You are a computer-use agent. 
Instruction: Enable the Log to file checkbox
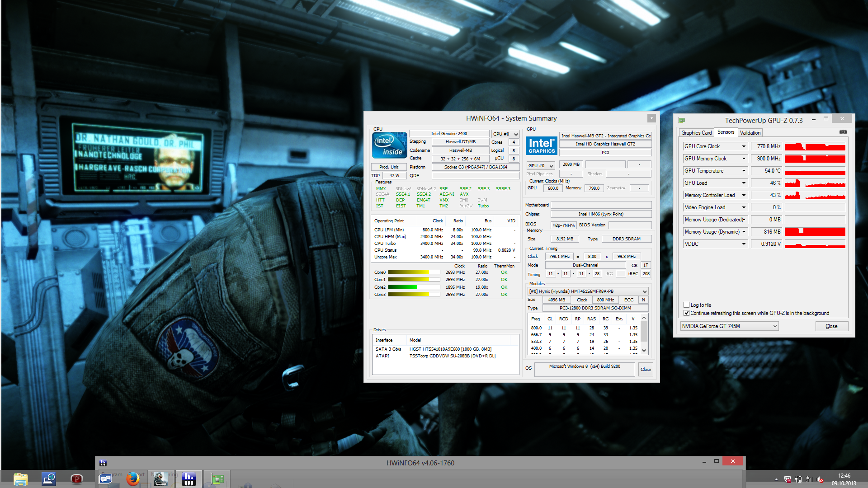pyautogui.click(x=686, y=305)
